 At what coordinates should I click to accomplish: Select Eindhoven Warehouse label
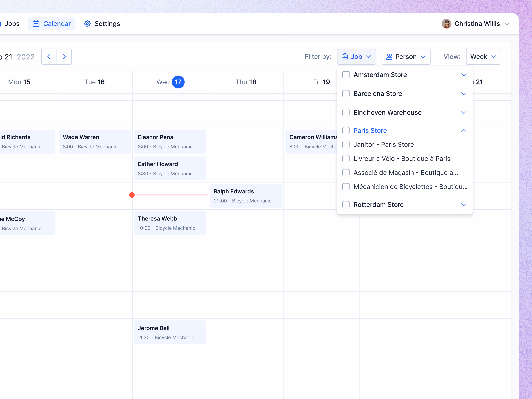[388, 113]
